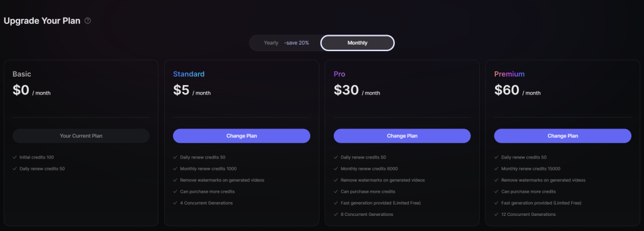Click the Pro plan heading
Image resolution: width=644 pixels, height=231 pixels.
(x=339, y=74)
